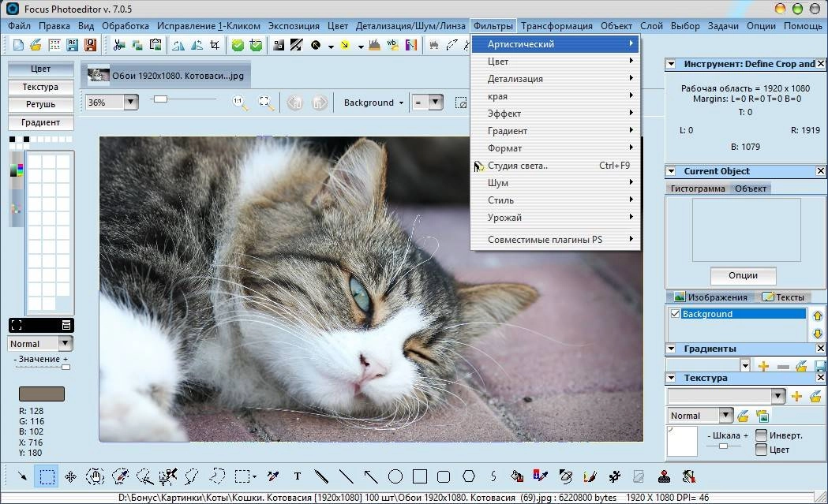Open the Normal mode dropdown in Текстура panel
This screenshot has height=504, width=828.
click(726, 416)
